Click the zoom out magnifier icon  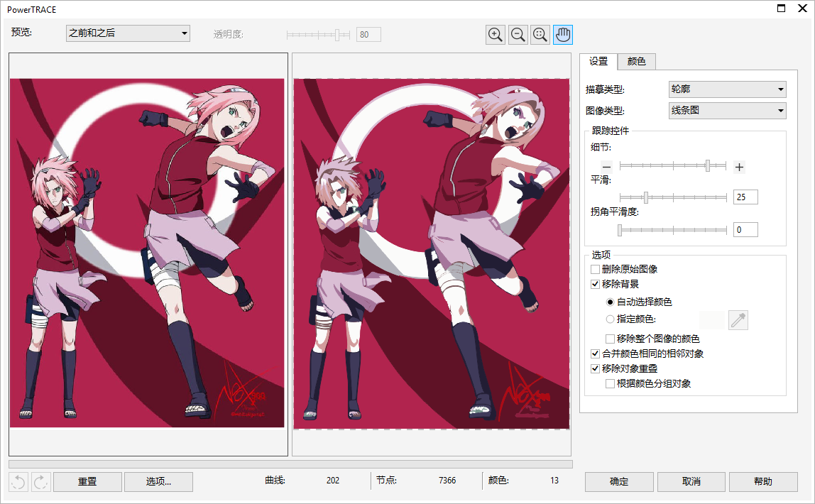point(518,35)
